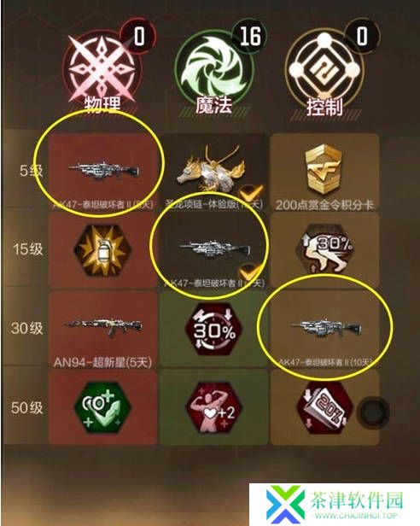Click the 魔法 points counter showing 16
Screen dimensions: 420x526
pyautogui.click(x=250, y=36)
